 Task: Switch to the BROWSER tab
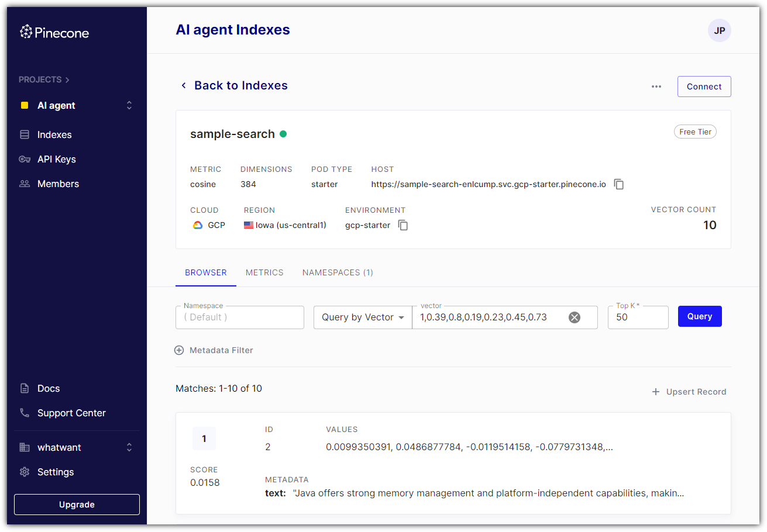pos(206,272)
